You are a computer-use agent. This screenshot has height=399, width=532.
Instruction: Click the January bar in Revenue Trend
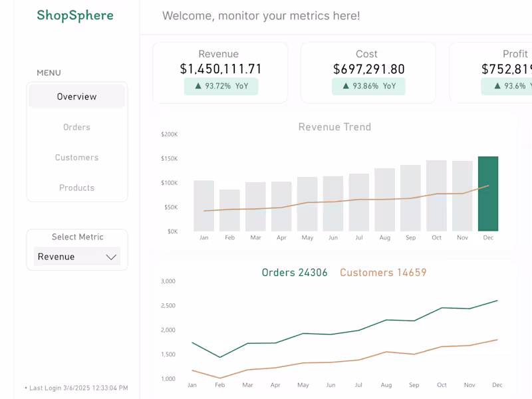click(x=203, y=206)
